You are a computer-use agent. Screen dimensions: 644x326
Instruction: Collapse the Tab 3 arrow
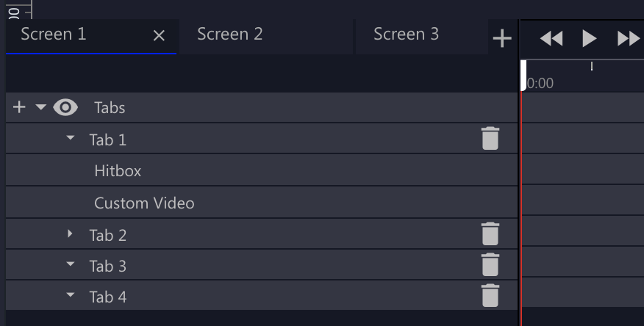point(71,264)
